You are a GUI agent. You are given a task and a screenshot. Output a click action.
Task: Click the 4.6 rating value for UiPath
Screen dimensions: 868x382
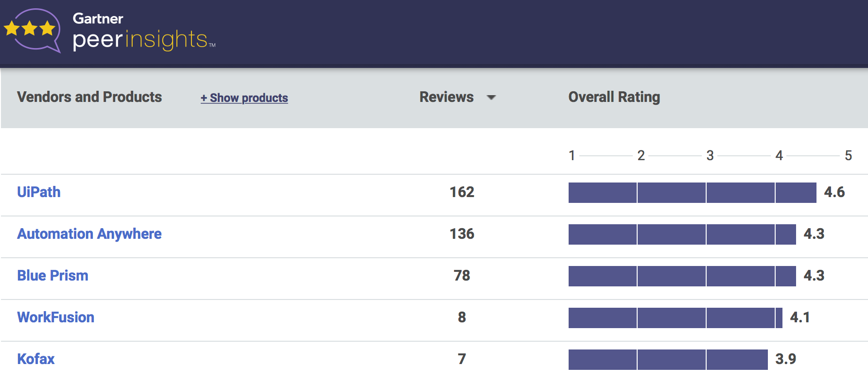(x=834, y=192)
